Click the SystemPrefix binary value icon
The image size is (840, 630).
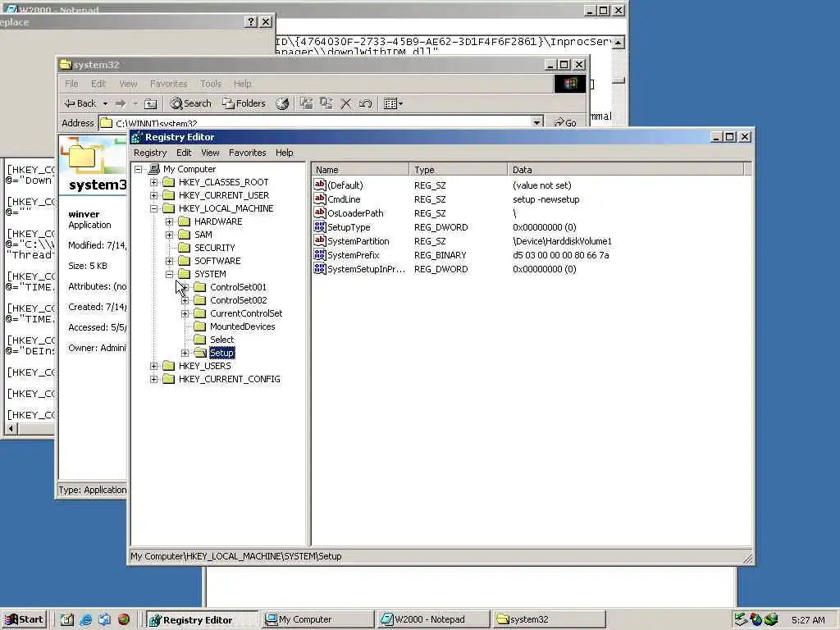click(320, 254)
